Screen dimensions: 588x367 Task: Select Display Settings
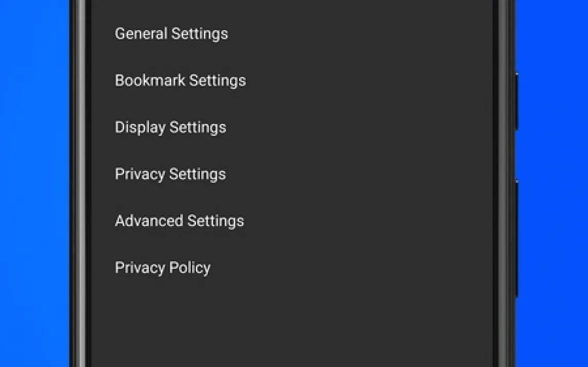pyautogui.click(x=170, y=127)
